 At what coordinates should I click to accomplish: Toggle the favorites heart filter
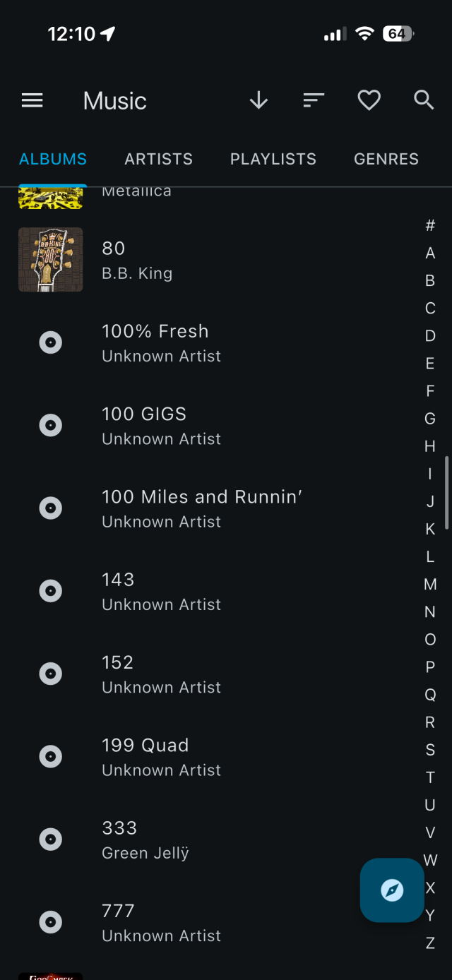(369, 101)
